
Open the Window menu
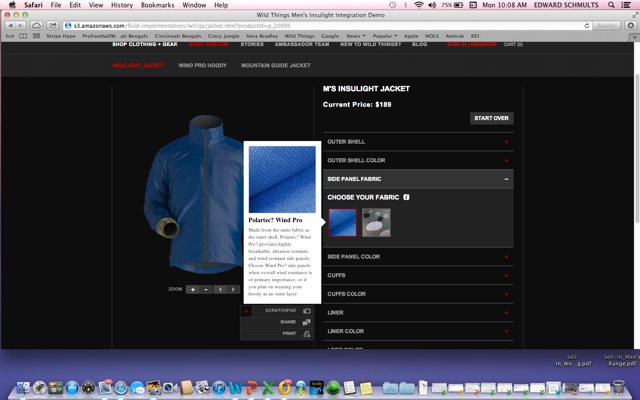(x=194, y=5)
